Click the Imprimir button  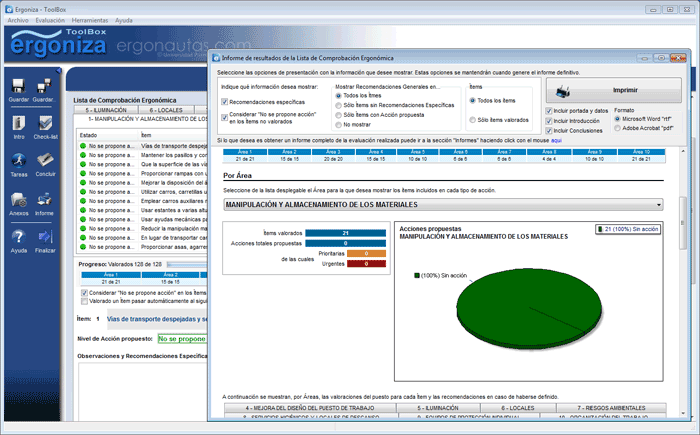click(614, 91)
